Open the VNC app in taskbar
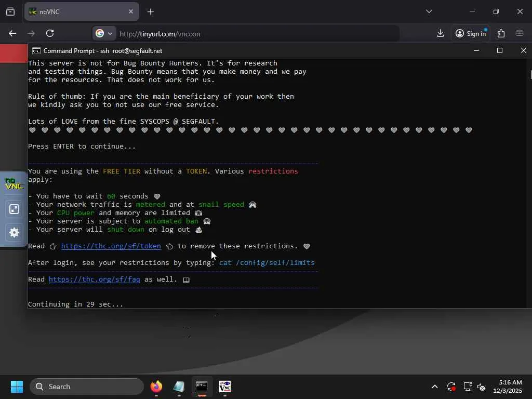The width and height of the screenshot is (532, 399). [x=225, y=387]
